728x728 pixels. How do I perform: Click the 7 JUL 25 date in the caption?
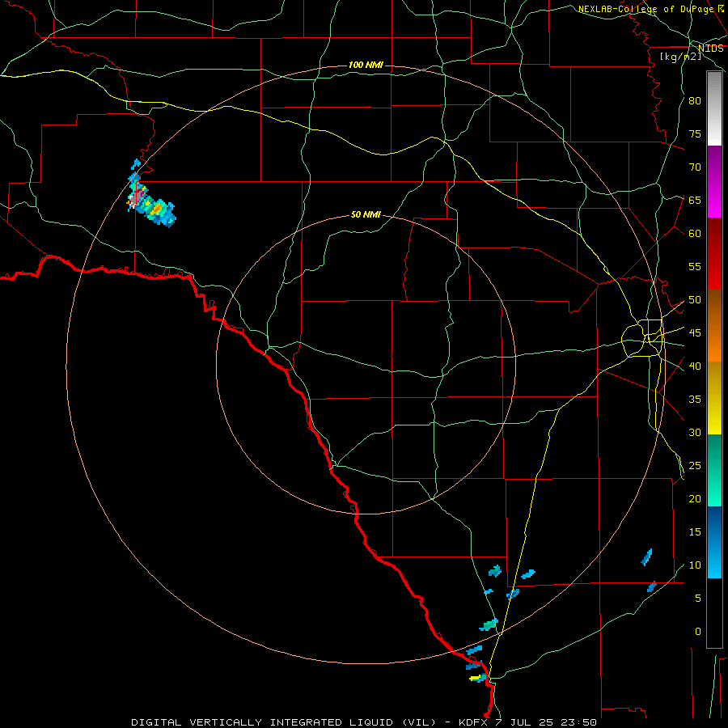526,722
